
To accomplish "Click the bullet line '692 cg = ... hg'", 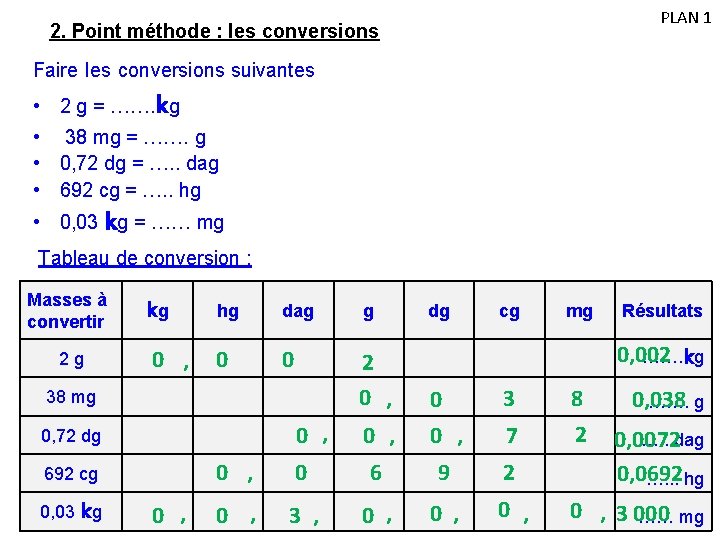I will [130, 189].
